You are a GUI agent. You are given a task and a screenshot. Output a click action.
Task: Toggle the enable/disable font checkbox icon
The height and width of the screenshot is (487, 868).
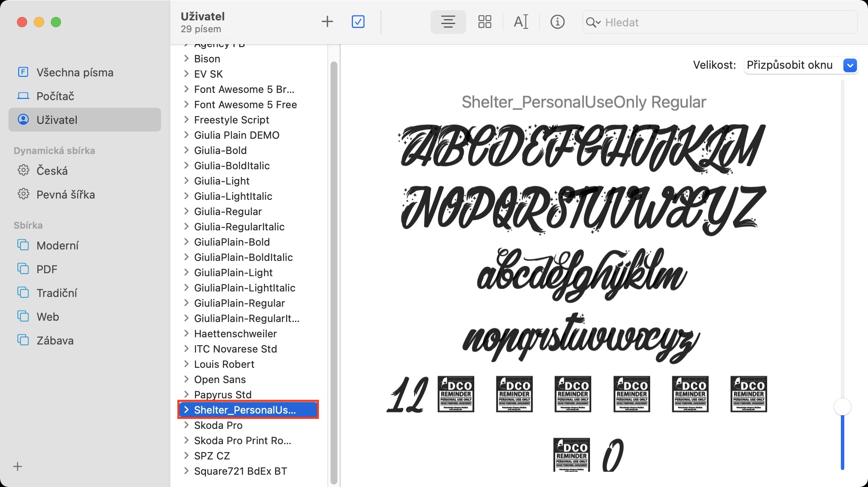358,22
